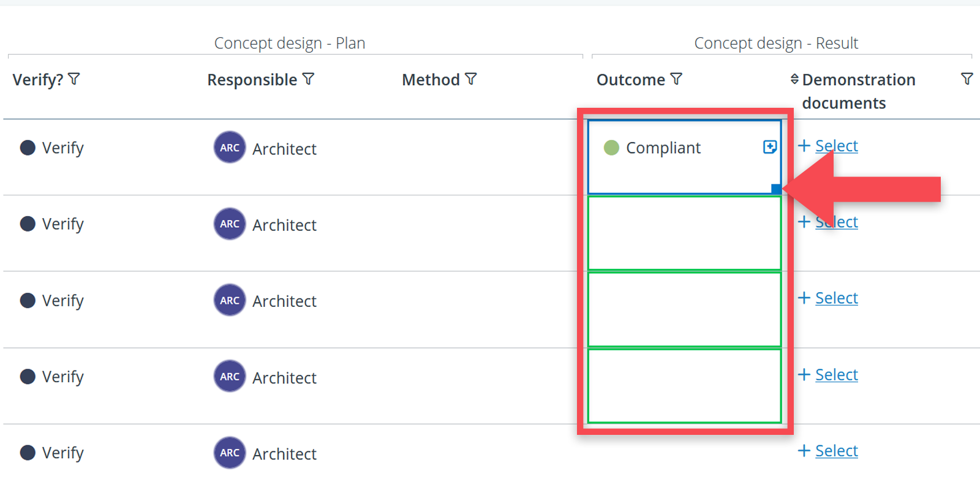Open the Demonstration documents filter
Viewport: 980px width, 490px height.
(x=967, y=79)
